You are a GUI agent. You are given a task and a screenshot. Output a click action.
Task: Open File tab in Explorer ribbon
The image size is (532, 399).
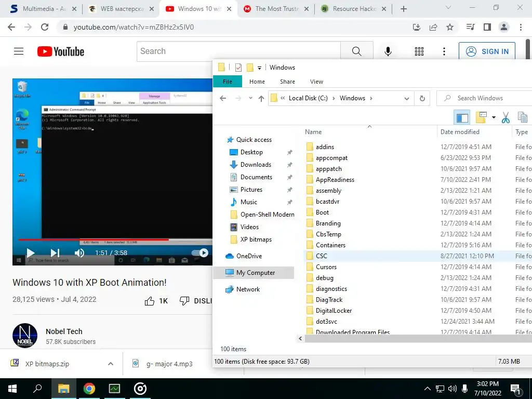[x=228, y=82]
